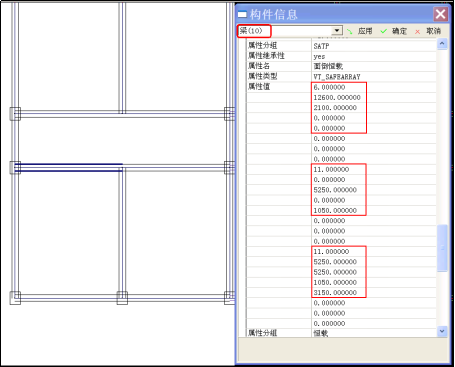This screenshot has width=455, height=367.
Task: Click the scrollbar down arrow
Action: click(x=442, y=331)
